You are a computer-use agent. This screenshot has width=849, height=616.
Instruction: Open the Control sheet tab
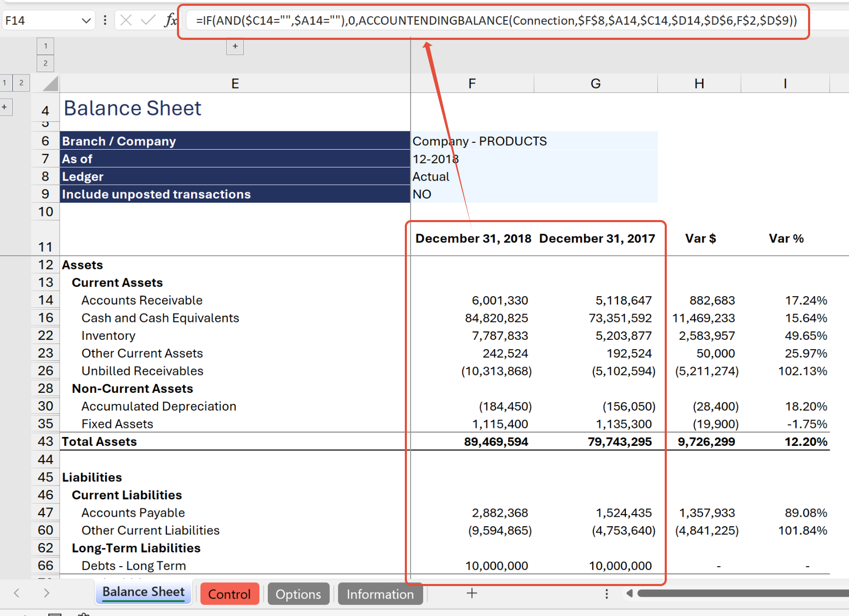click(x=229, y=594)
